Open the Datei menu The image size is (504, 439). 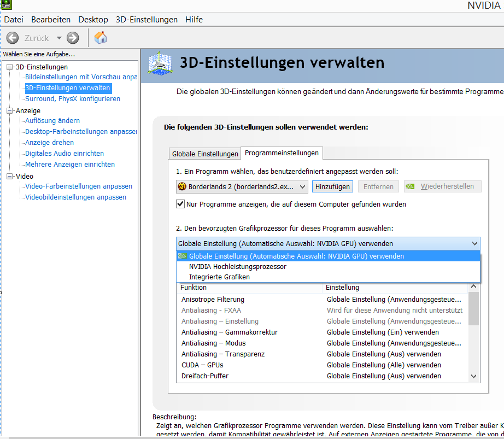coord(14,20)
